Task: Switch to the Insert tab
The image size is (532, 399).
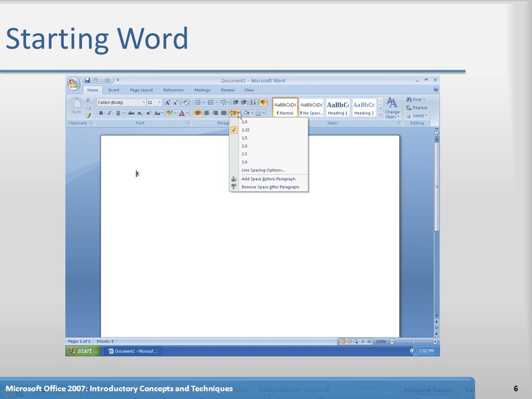Action: click(114, 90)
